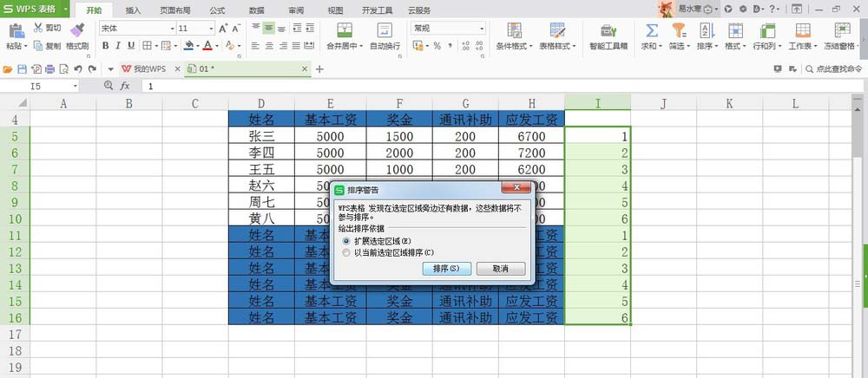Viewport: 868px width, 378px height.
Task: Click the Cut (剪切) scissors icon
Action: pyautogui.click(x=38, y=29)
